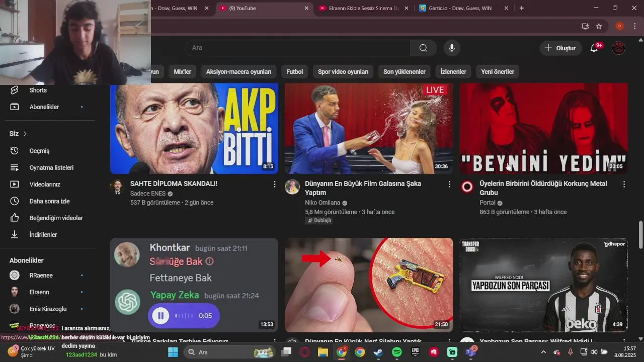
Task: Open Beğendiğim videolar list
Action: click(56, 218)
